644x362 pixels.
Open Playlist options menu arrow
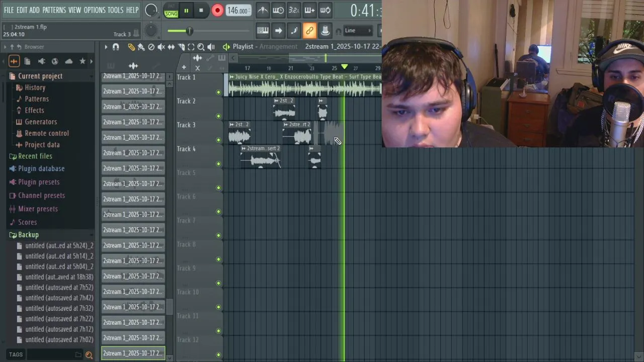coord(106,47)
